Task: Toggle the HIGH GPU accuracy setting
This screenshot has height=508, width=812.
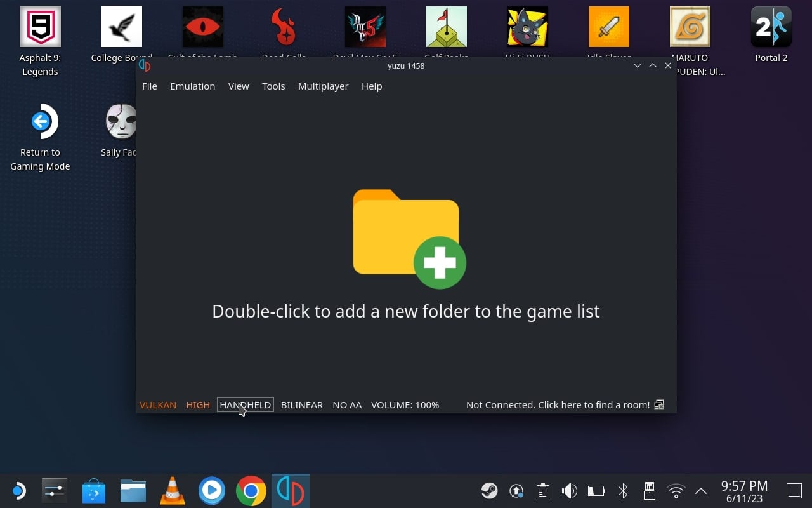Action: 198,404
